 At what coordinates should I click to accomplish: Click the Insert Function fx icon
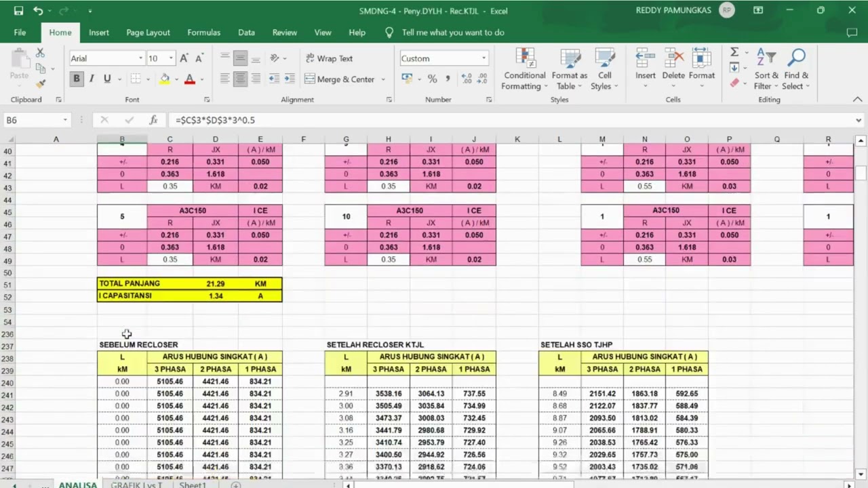tap(154, 120)
